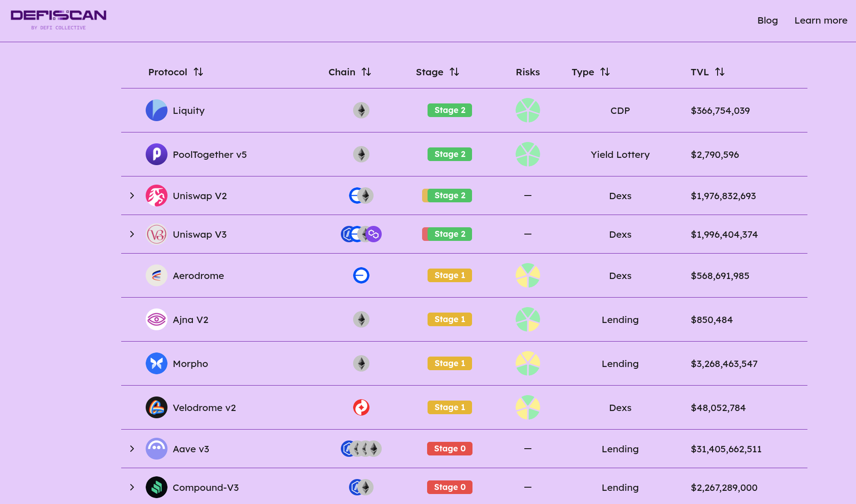Click Ethereum chain icon in Ajna V2 row

coord(361,319)
